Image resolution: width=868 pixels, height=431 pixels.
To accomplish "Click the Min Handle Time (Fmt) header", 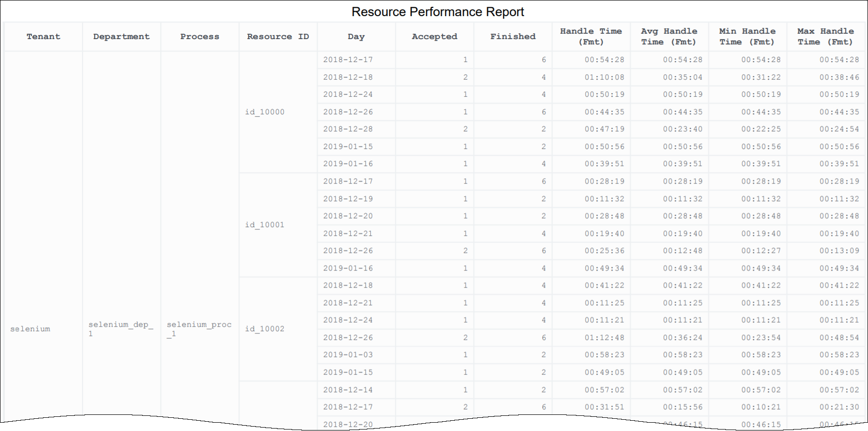I will point(747,37).
